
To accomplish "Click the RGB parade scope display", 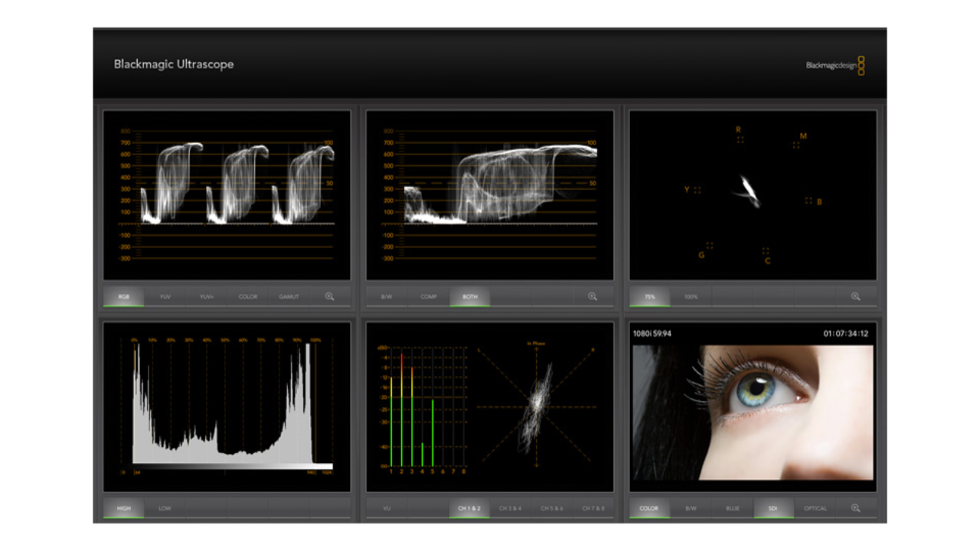I will (x=227, y=195).
